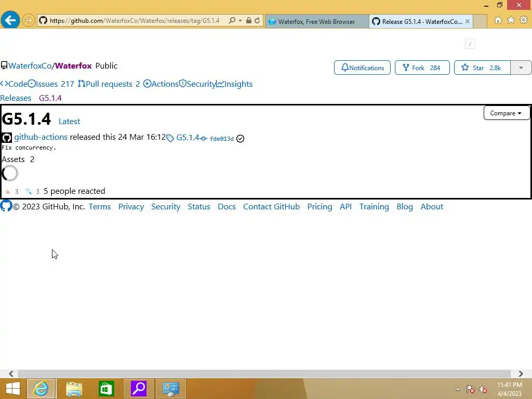This screenshot has width=532, height=399.
Task: Open the Pricing footer link
Action: (x=320, y=207)
